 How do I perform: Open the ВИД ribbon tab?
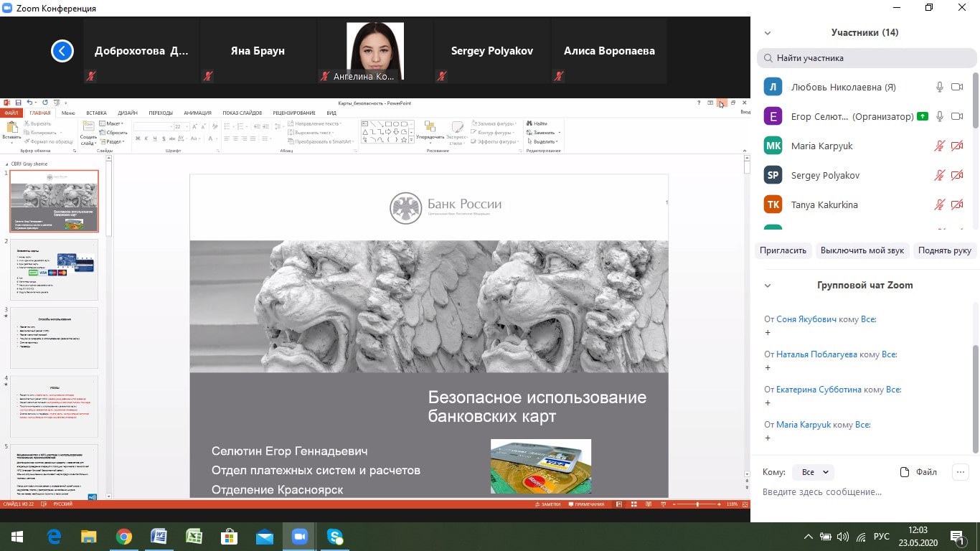pos(331,113)
